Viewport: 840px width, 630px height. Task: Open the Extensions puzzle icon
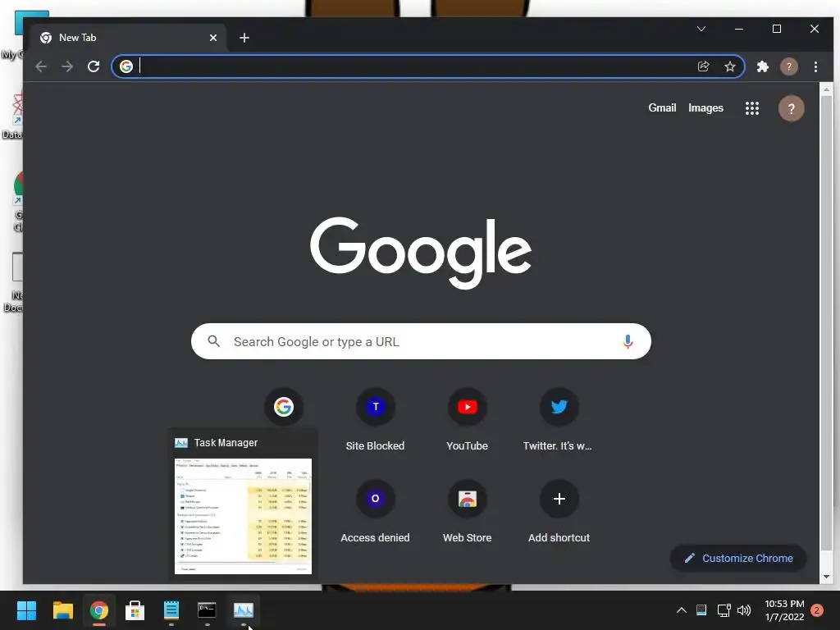point(762,66)
